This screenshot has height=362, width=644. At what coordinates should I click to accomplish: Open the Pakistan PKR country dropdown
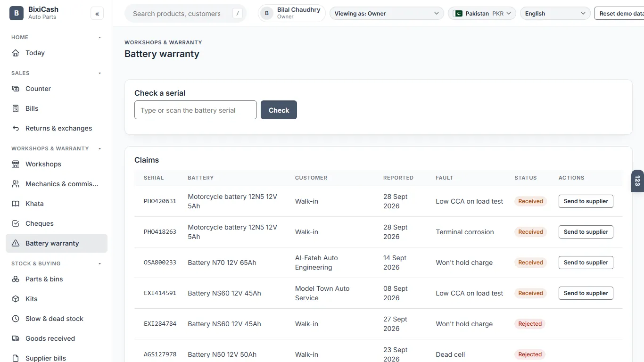point(482,14)
